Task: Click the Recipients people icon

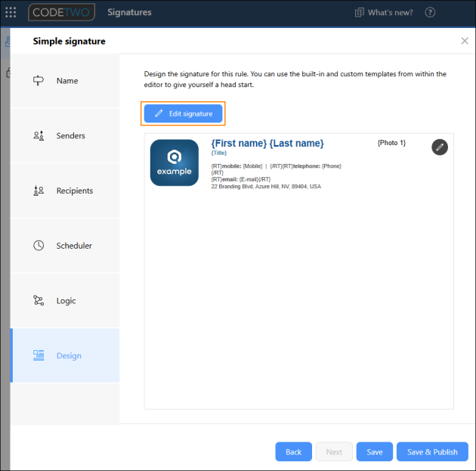Action: point(39,191)
